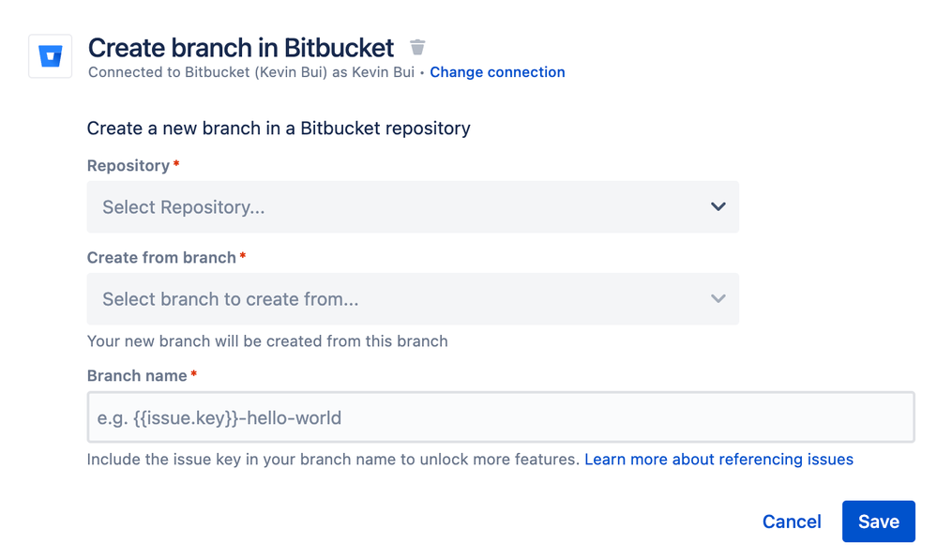Expand the Repository list via its chevron
Image resolution: width=937 pixels, height=560 pixels.
[718, 206]
